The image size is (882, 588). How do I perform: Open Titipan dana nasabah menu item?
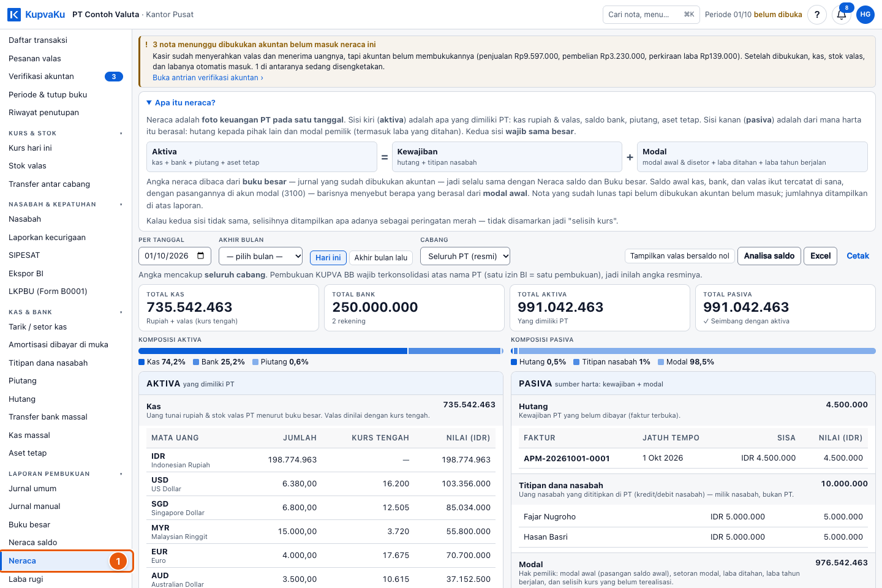(x=66, y=363)
